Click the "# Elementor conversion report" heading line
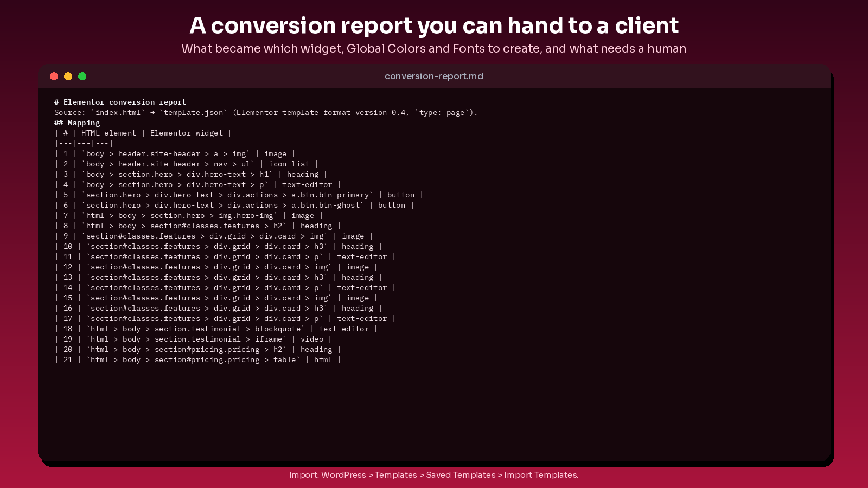 pyautogui.click(x=120, y=102)
